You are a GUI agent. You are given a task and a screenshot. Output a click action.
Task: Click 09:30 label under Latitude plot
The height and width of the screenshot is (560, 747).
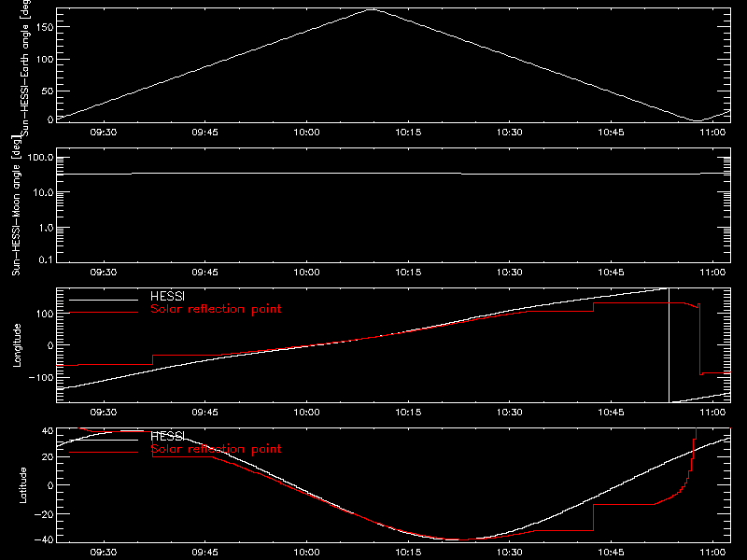104,553
